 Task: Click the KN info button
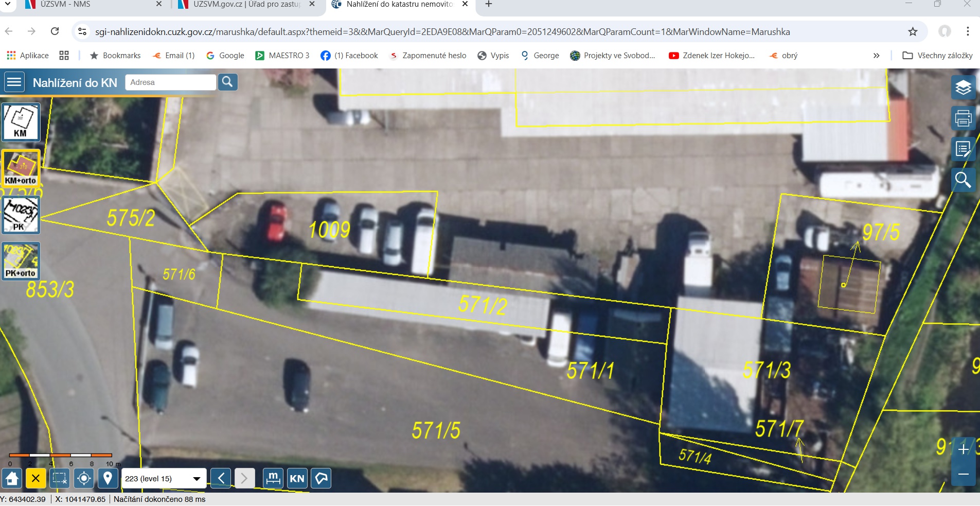pyautogui.click(x=297, y=479)
